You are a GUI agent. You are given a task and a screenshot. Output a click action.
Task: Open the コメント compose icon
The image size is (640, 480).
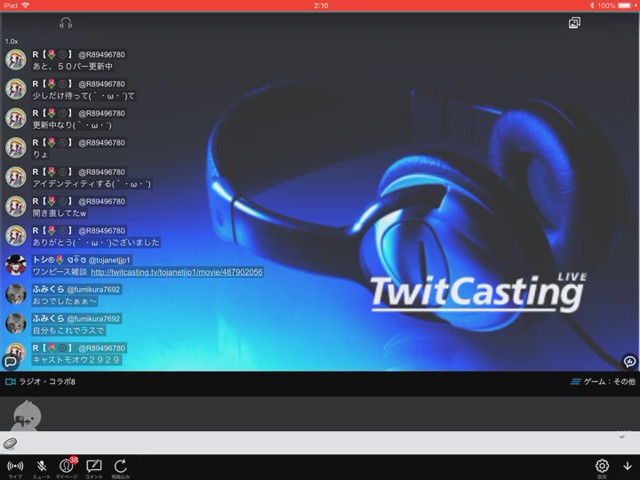pos(94,468)
